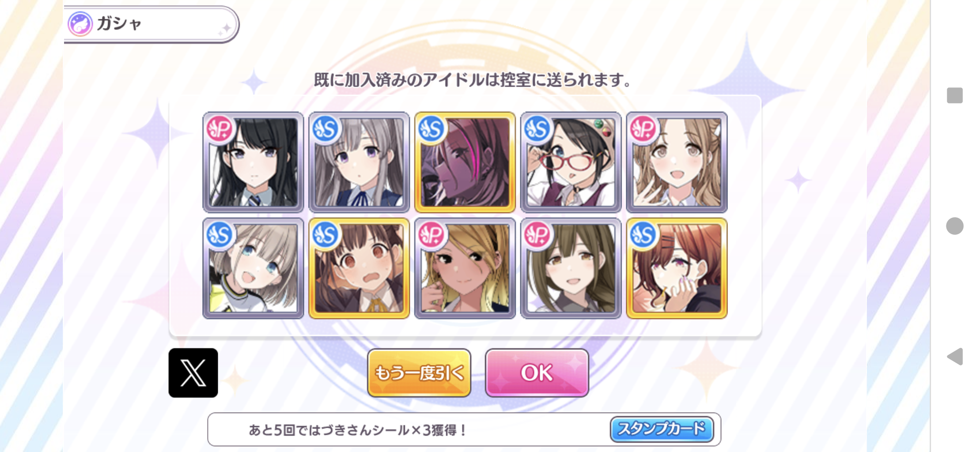This screenshot has height=452, width=980.
Task: Select the blue-eyed beige bob idol card
Action: (253, 268)
